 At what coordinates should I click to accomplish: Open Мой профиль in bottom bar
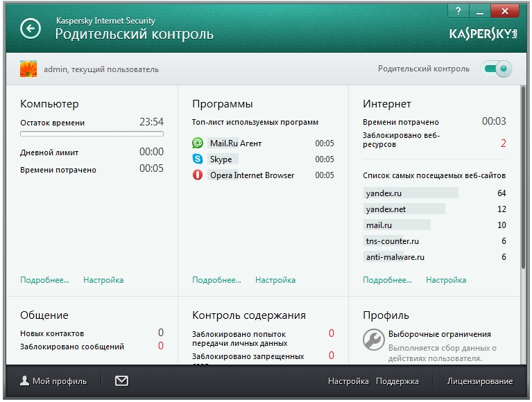click(x=53, y=381)
